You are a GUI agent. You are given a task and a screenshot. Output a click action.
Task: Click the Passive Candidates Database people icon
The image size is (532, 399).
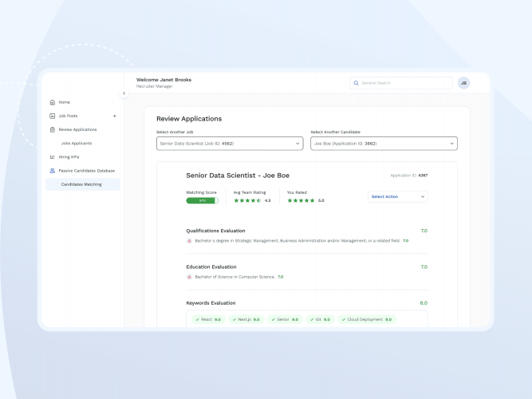click(53, 171)
